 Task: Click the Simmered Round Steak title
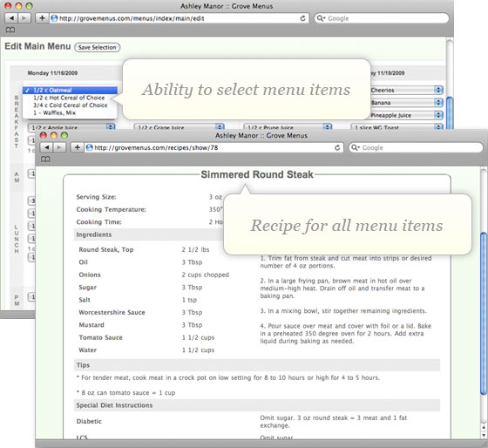tap(257, 174)
